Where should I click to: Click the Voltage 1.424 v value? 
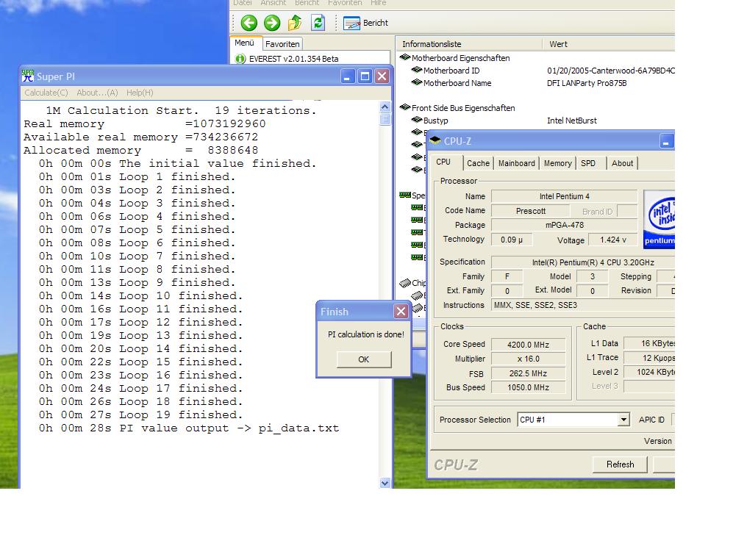coord(613,240)
